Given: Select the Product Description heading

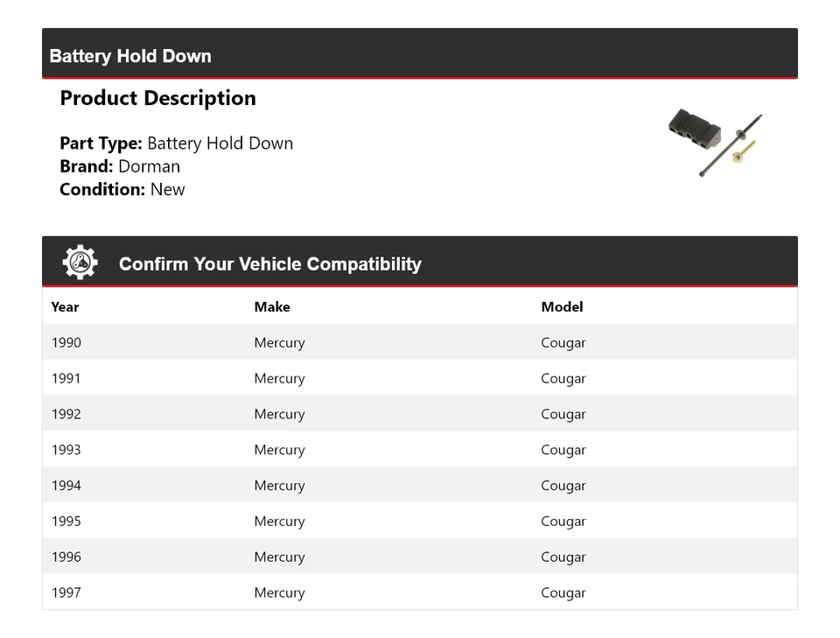Looking at the screenshot, I should [x=157, y=98].
